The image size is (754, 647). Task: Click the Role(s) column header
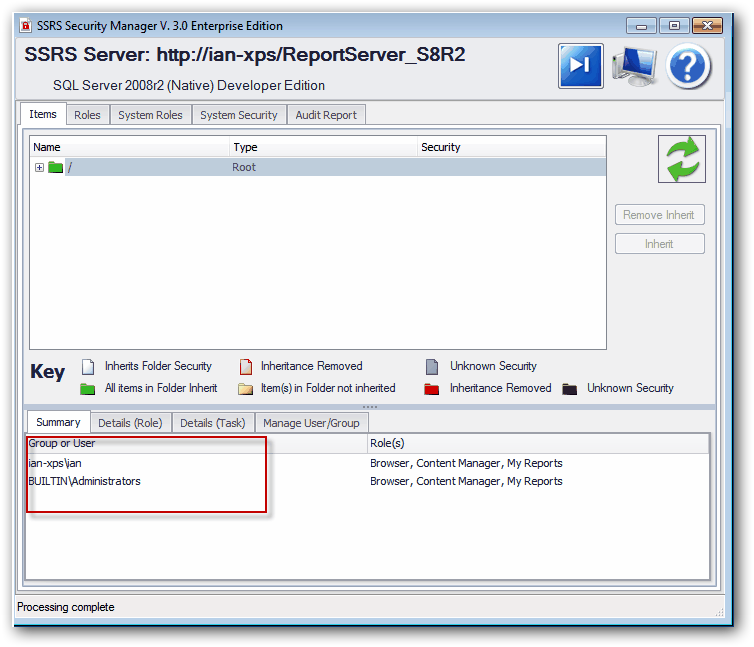click(x=538, y=444)
